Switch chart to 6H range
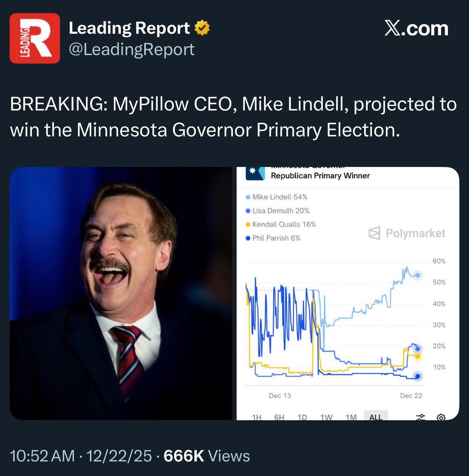 point(279,417)
